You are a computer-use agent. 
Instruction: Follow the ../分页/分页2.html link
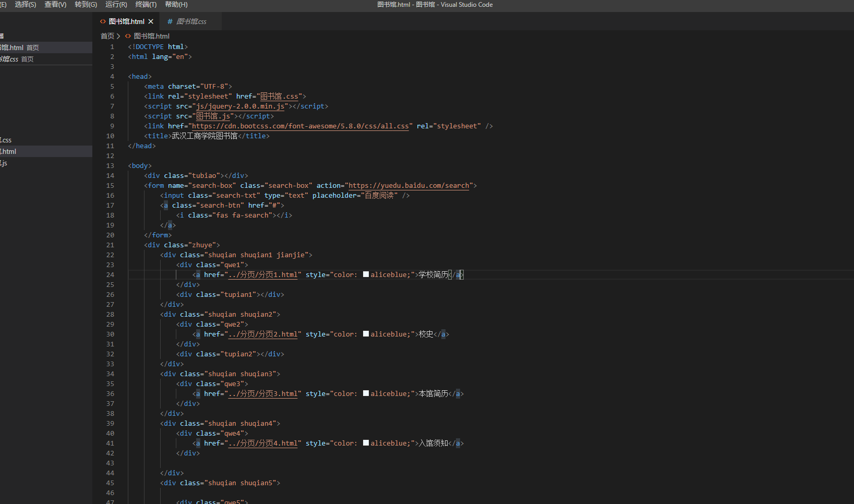pyautogui.click(x=262, y=334)
